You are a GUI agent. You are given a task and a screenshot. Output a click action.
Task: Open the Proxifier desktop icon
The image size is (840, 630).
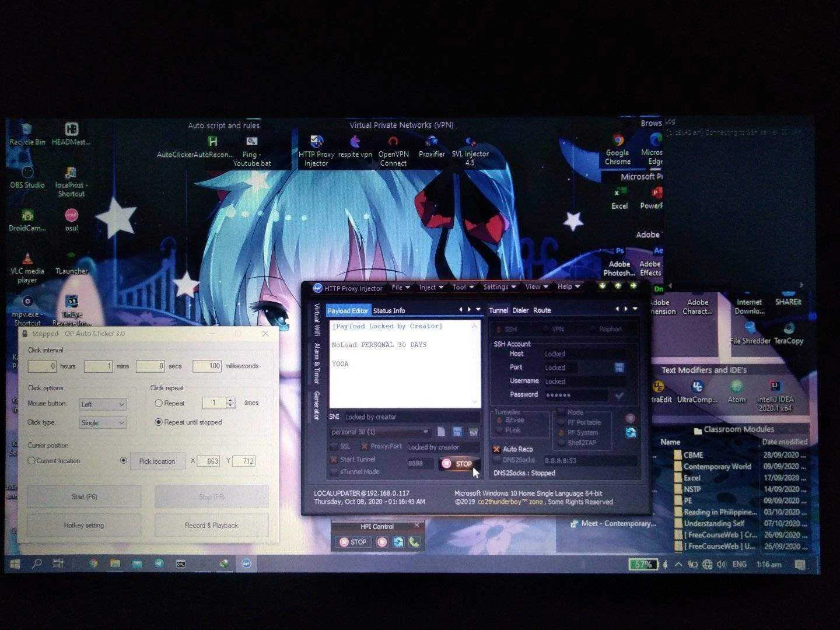tap(432, 146)
